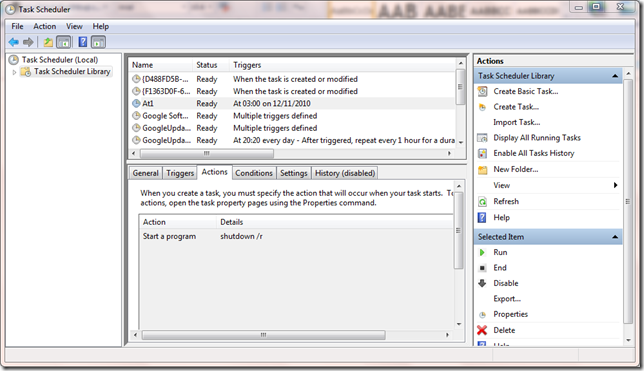Toggle the Show/Hide Console Tree toolbar icon
The width and height of the screenshot is (644, 371).
point(63,42)
